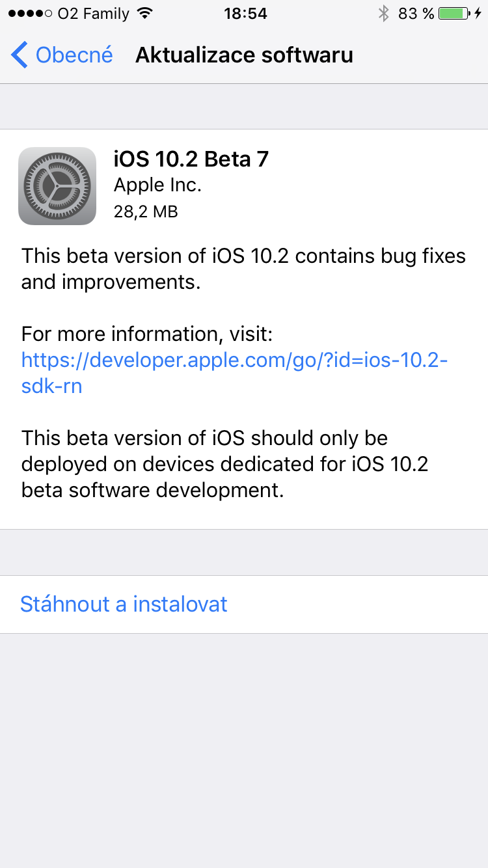Tap the iOS 10.2 Beta 7 heading
Viewport: 488px width, 868px height.
tap(191, 159)
